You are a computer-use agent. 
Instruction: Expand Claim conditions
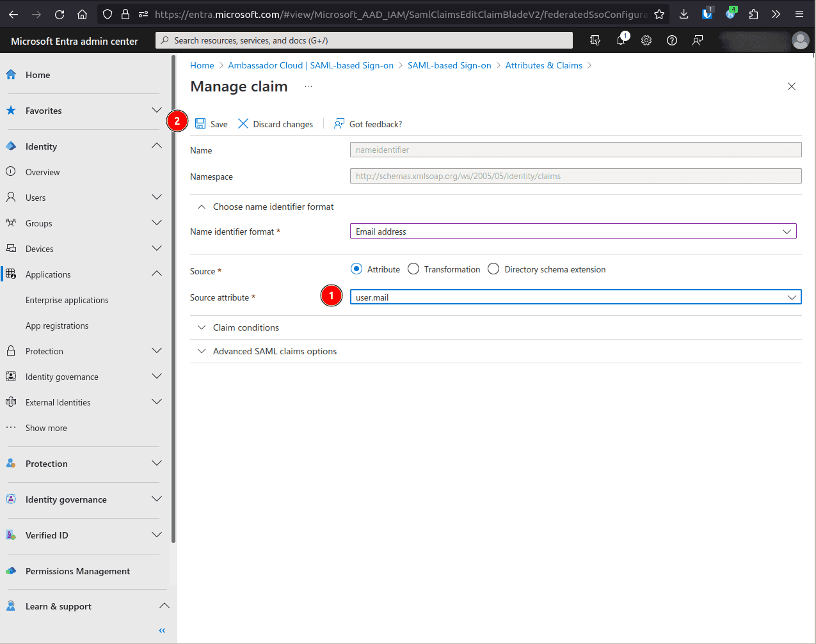pos(238,327)
